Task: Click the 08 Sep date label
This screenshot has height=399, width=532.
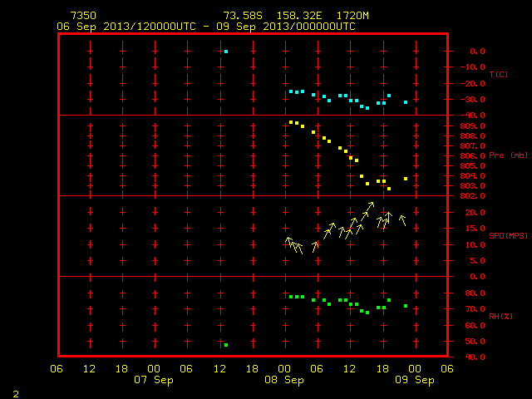Action: 284,380
